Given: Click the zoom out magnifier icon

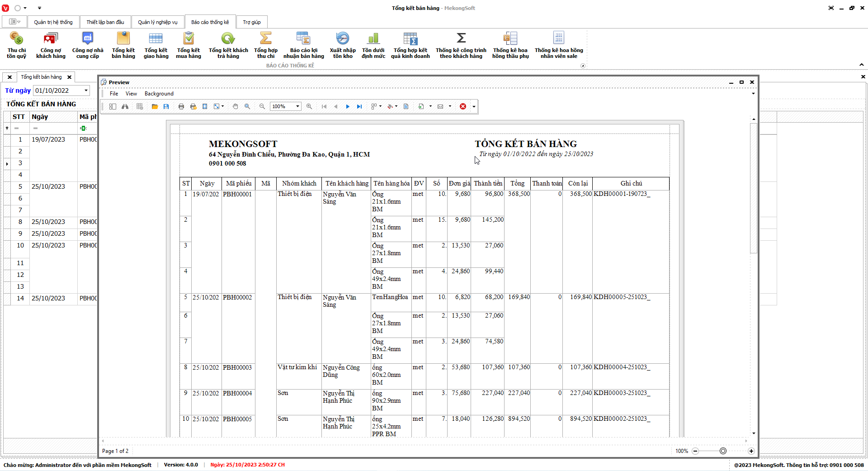Looking at the screenshot, I should [262, 107].
